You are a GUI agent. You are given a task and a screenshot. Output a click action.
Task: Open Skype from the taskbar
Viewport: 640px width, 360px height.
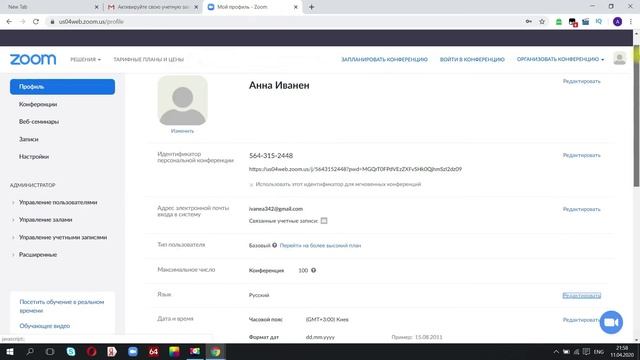pyautogui.click(x=71, y=351)
